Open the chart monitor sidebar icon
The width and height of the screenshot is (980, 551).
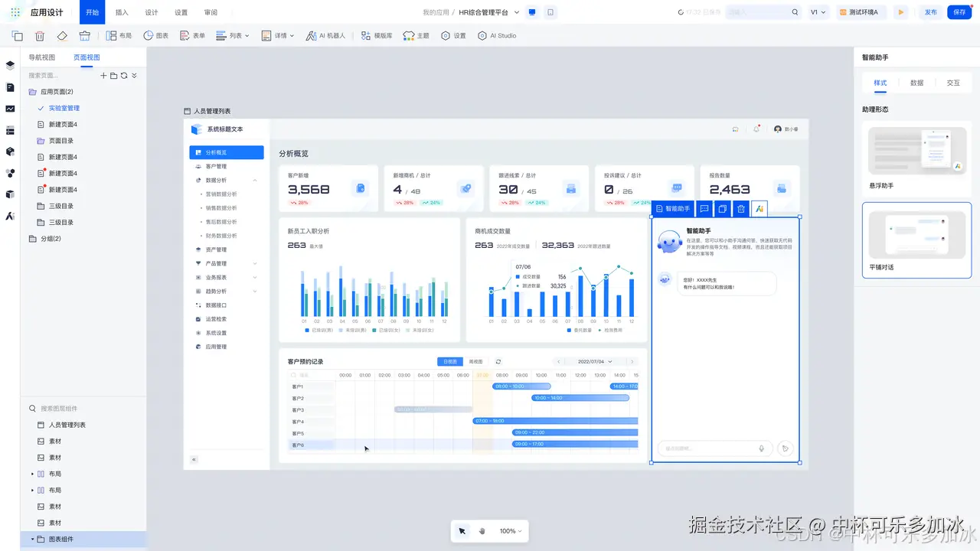tap(10, 109)
